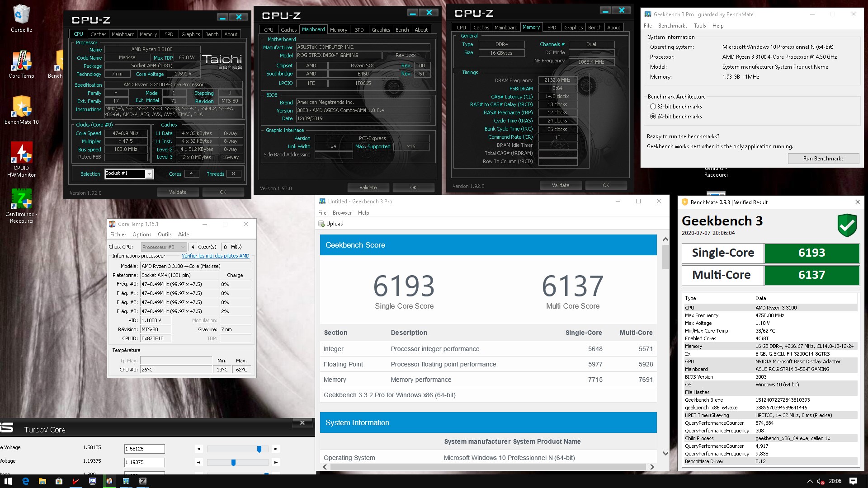Select 64-bit benchmarks radio option

653,117
